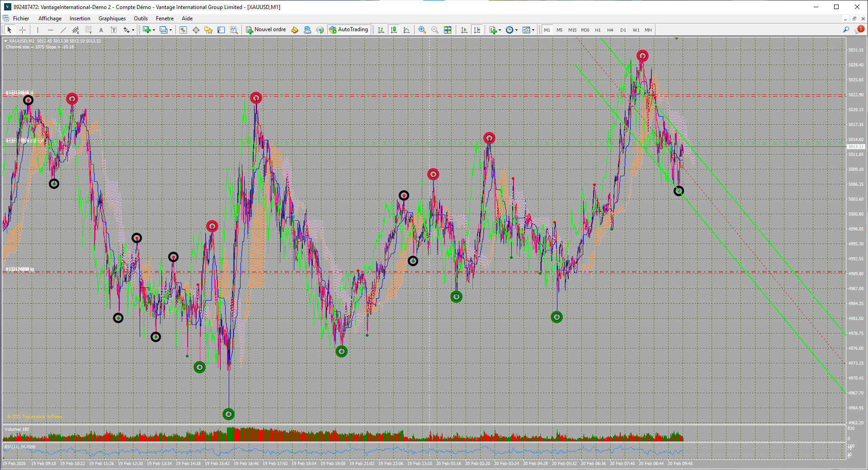The width and height of the screenshot is (868, 470).
Task: Toggle the chart shift option
Action: tap(476, 30)
